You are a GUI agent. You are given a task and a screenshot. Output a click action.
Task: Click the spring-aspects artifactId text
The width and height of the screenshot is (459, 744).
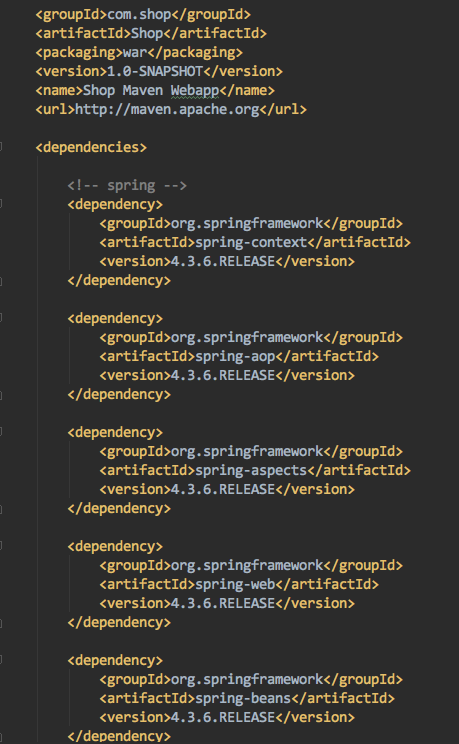pos(251,470)
